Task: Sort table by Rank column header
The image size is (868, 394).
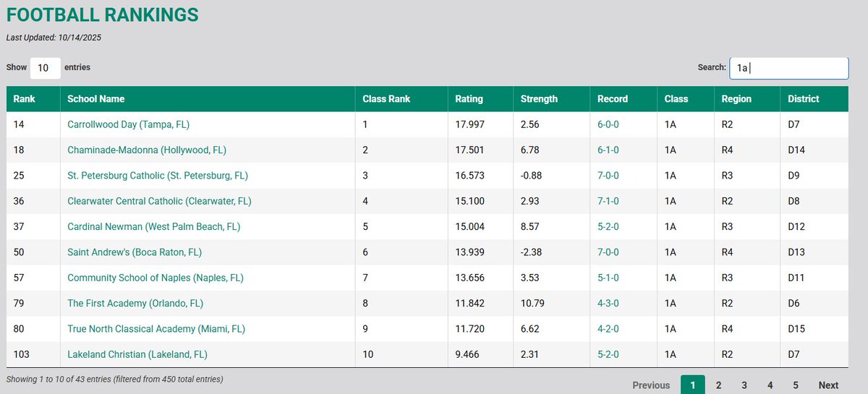Action: 33,99
